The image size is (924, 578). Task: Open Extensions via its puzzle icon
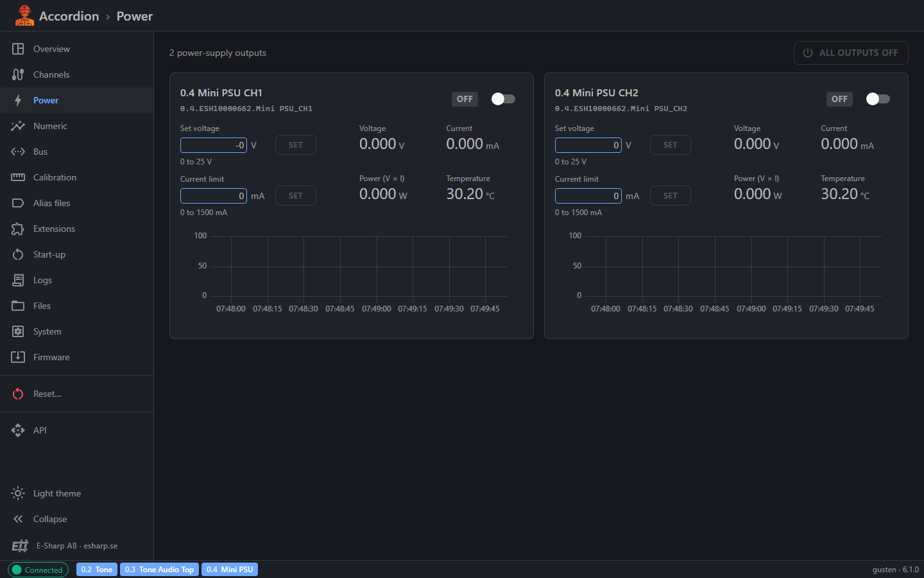click(x=18, y=229)
